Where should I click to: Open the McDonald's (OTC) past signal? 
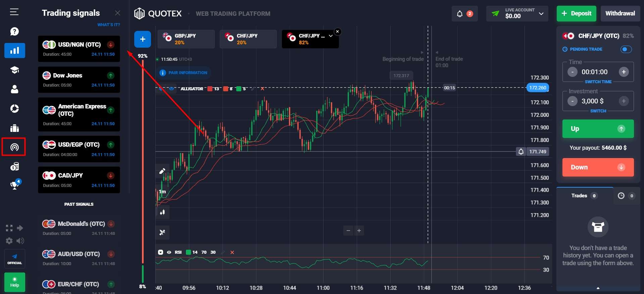pos(79,228)
